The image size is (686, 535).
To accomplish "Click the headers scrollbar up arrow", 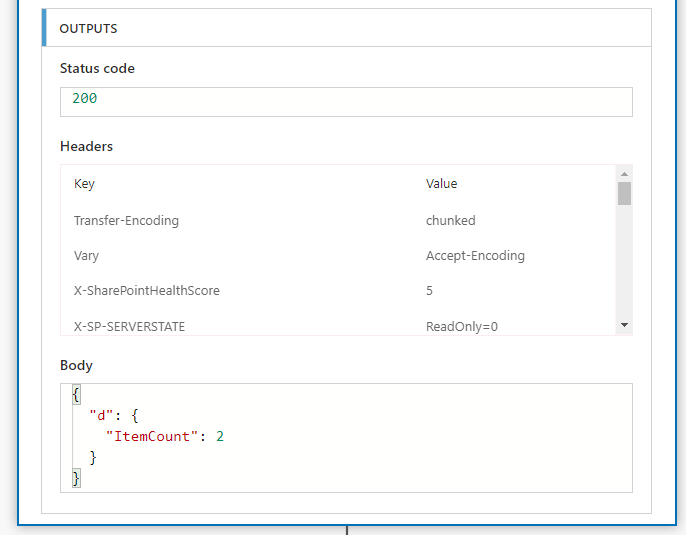I will coord(624,174).
